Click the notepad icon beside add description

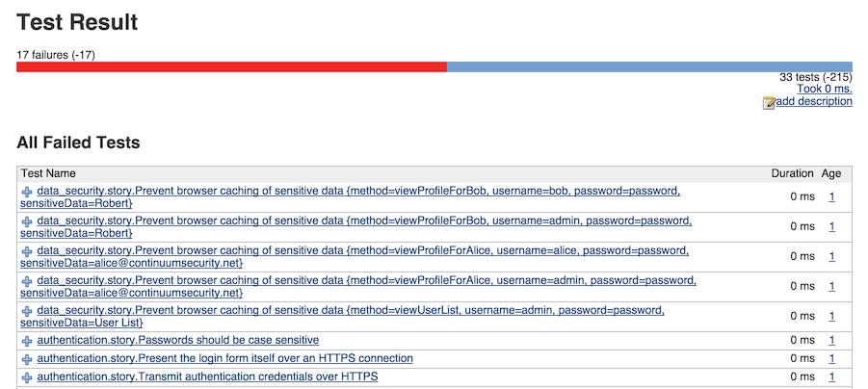[x=769, y=102]
